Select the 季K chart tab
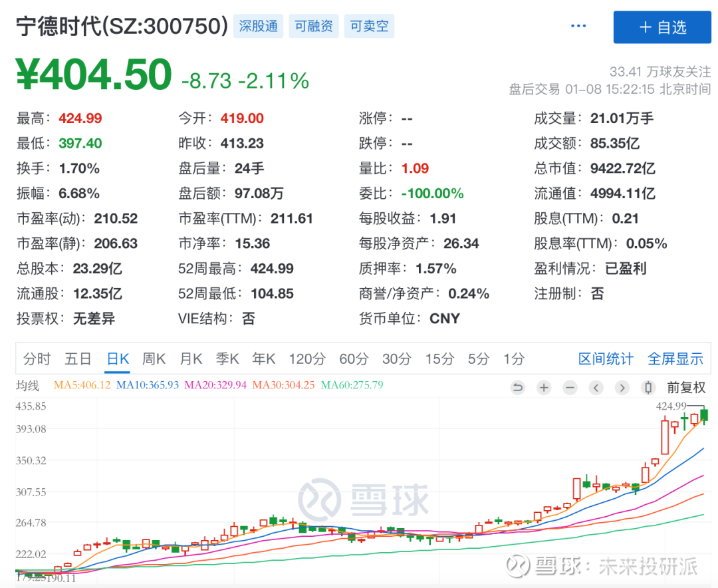718x588 pixels. tap(227, 359)
